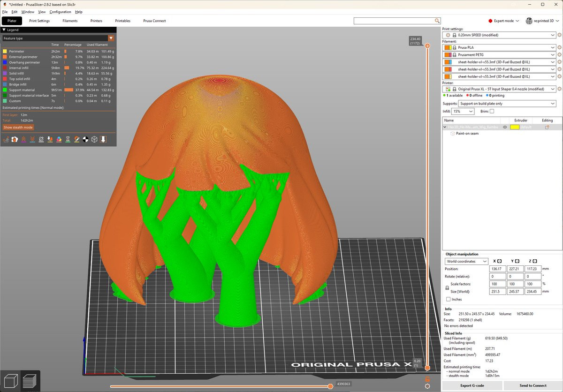Click the Send to Connect button
This screenshot has width=563, height=392.
[533, 385]
